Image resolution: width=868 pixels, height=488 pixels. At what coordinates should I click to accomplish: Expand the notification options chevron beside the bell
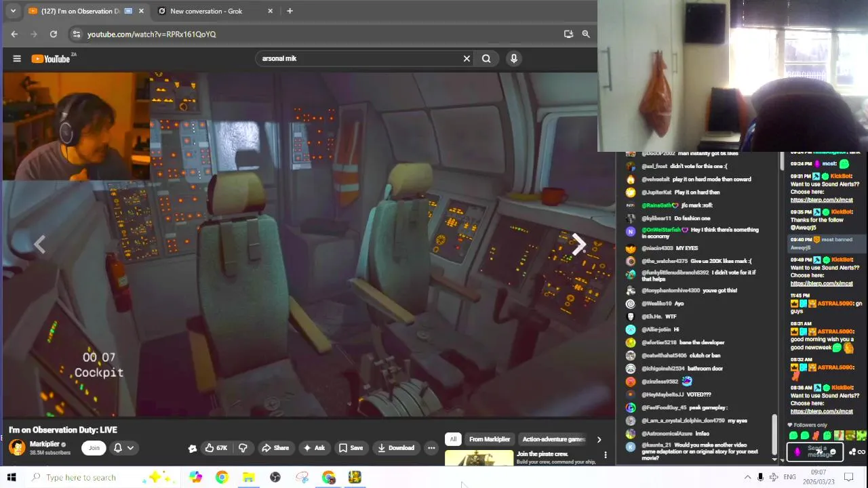point(130,448)
